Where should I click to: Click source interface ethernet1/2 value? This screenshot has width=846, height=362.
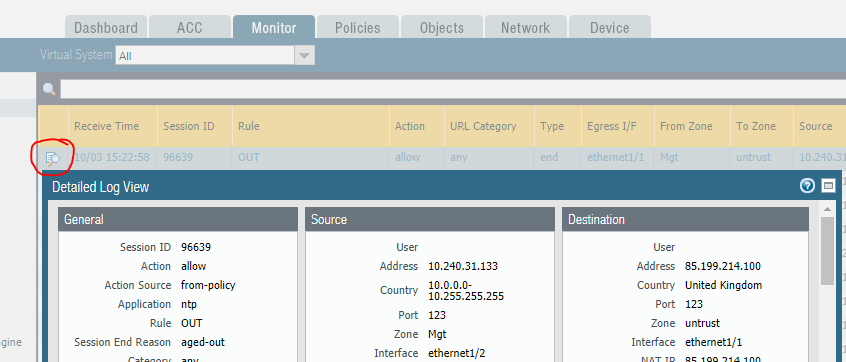pyautogui.click(x=457, y=353)
